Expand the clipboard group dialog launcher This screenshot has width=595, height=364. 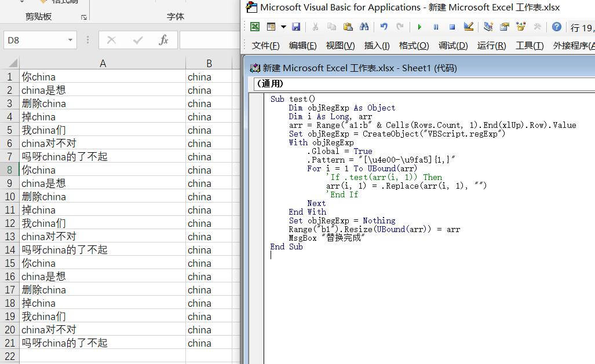[x=83, y=17]
